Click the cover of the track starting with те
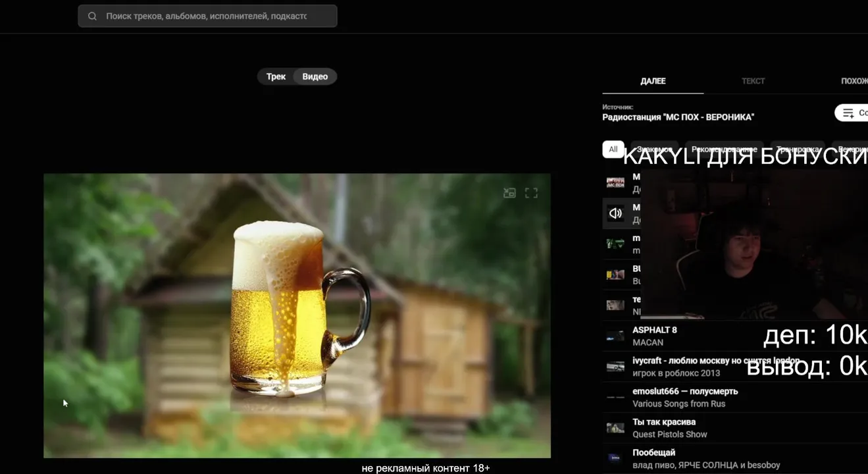 [x=615, y=305]
